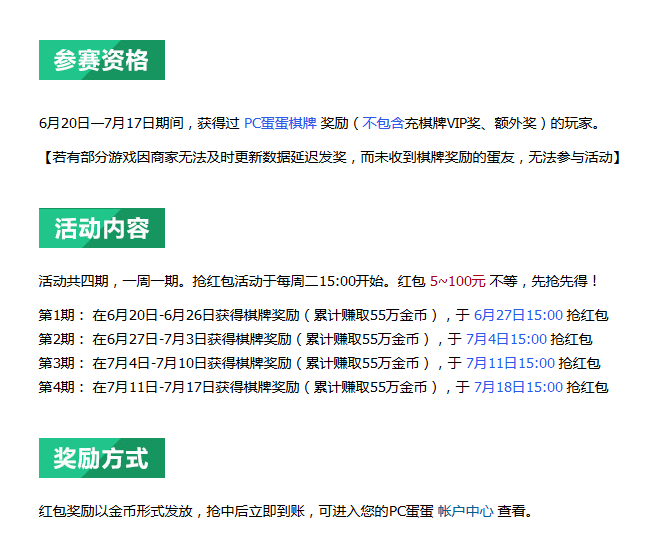
Task: Click 在7月4日-7月10日获得棋牌奖励 text
Action: (x=192, y=363)
